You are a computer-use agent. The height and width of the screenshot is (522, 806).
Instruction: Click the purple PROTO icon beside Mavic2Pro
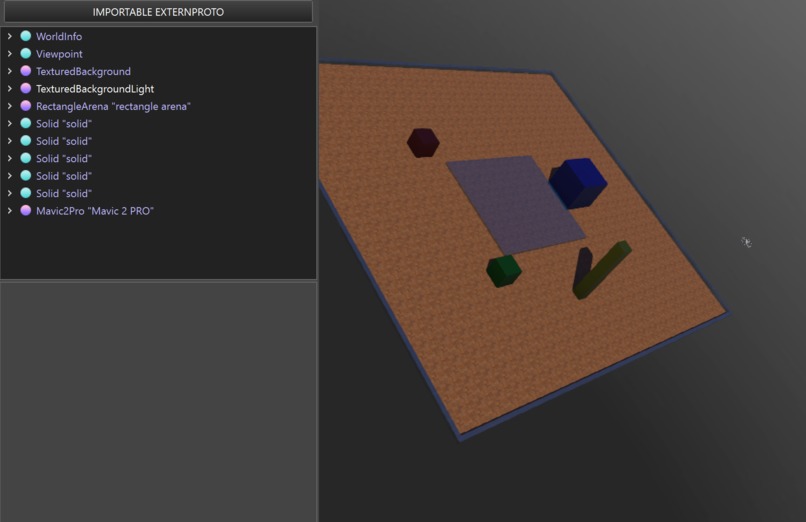click(26, 211)
